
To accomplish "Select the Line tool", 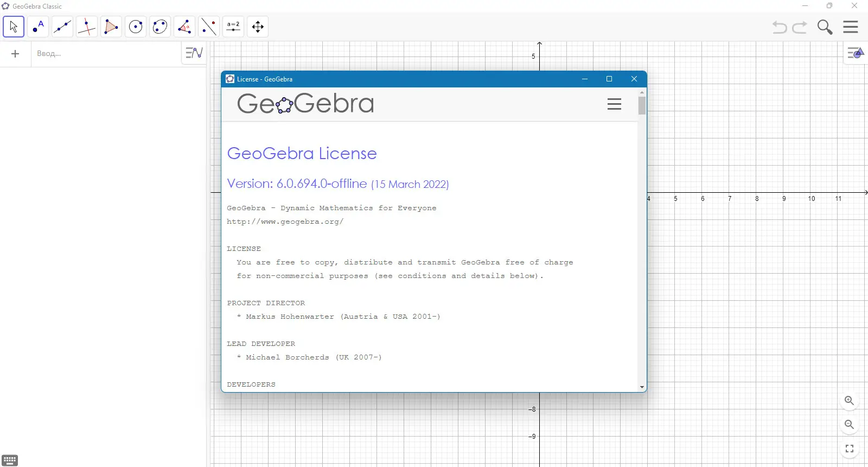I will pos(62,27).
